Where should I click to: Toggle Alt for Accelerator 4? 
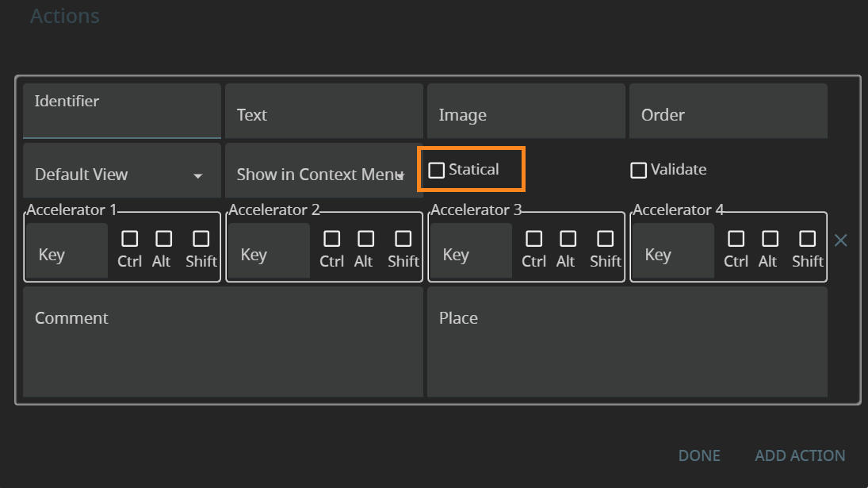pos(770,239)
